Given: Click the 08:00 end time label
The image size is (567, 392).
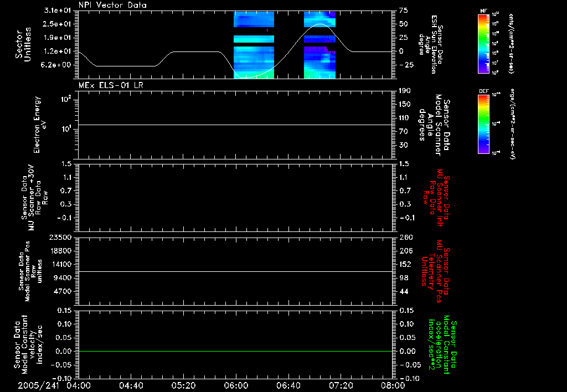Looking at the screenshot, I should 393,385.
